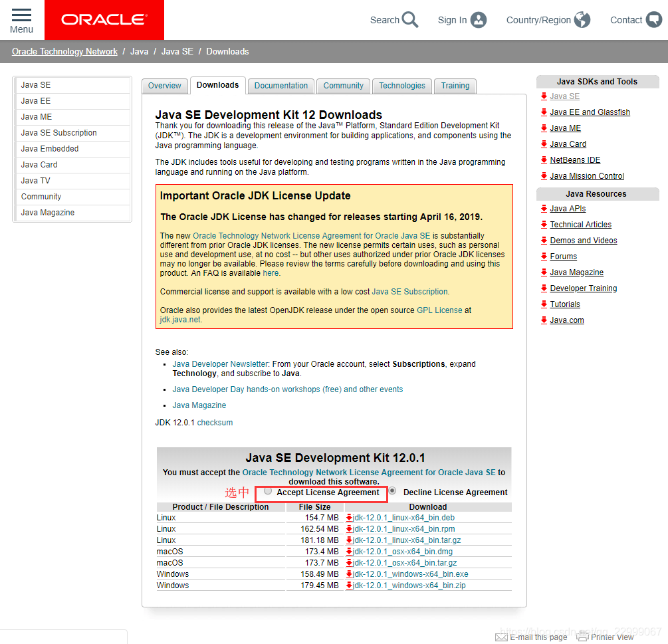668x644 pixels.
Task: Click red arrow icon beside Technical Articles
Action: click(544, 225)
